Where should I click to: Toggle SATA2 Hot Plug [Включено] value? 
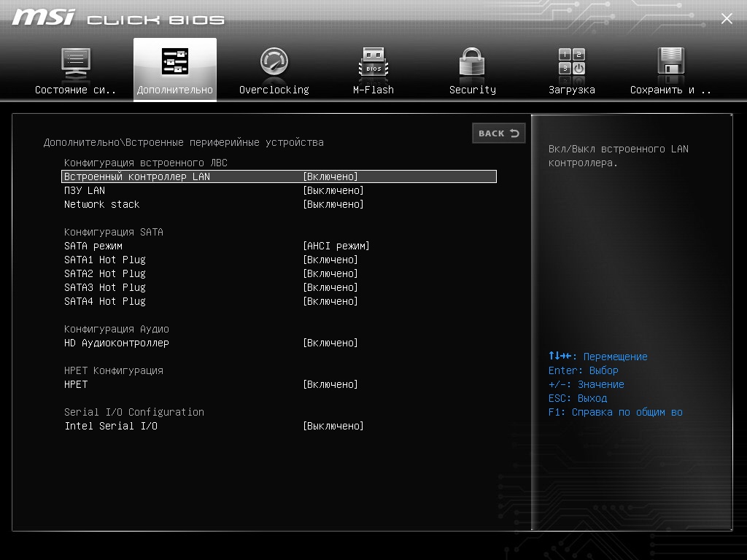tap(330, 274)
